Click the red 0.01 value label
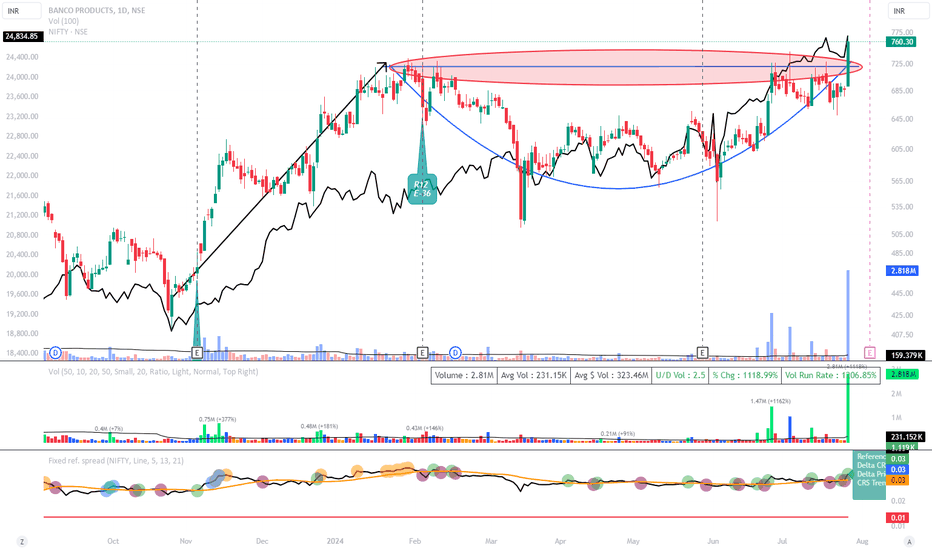The height and width of the screenshot is (550, 932). pyautogui.click(x=898, y=518)
